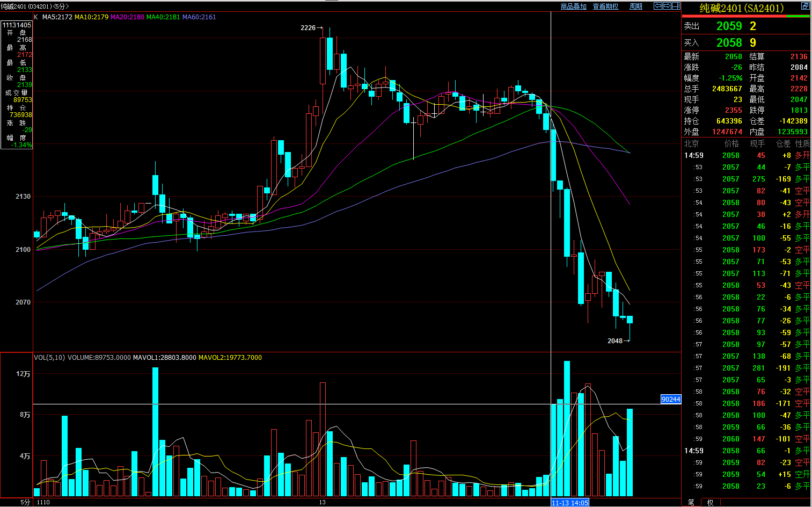Switch to the 笔 tick tab
This screenshot has height=507, width=812.
tap(691, 503)
